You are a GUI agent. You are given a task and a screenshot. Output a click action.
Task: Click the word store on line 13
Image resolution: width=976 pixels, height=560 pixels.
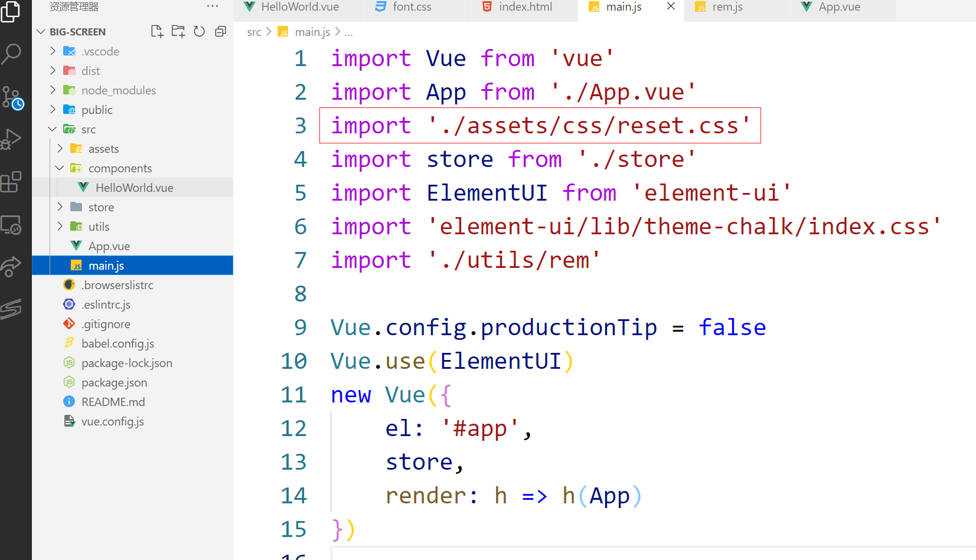(419, 462)
